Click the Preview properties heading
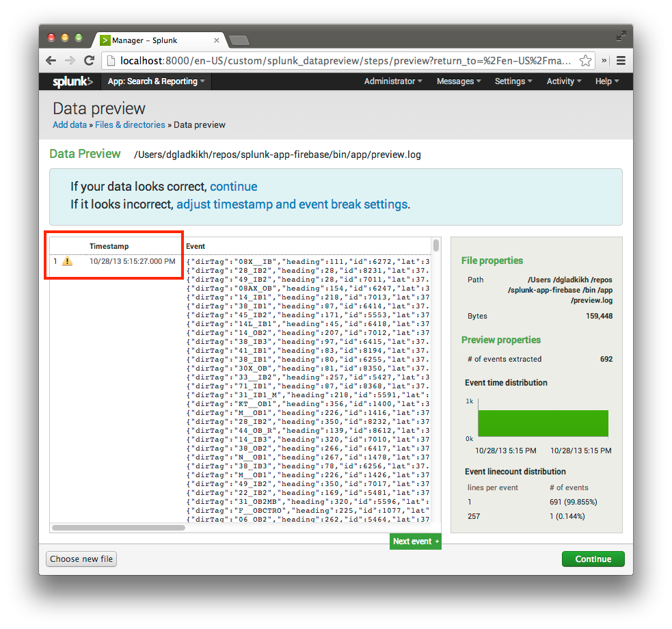 tap(501, 340)
